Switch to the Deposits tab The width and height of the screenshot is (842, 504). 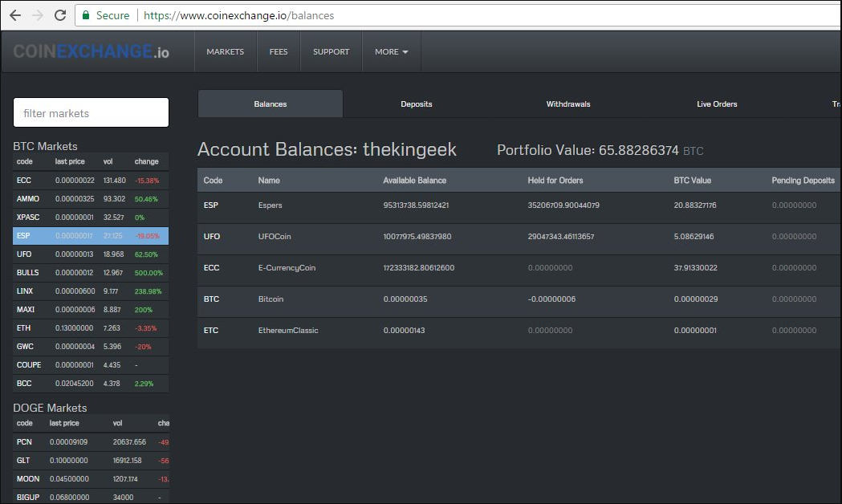coord(416,104)
